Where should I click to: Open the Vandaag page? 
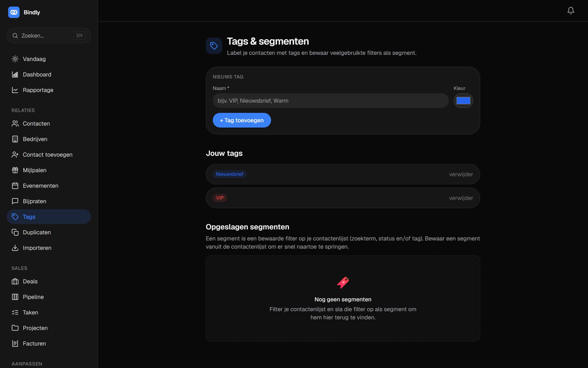[49, 59]
